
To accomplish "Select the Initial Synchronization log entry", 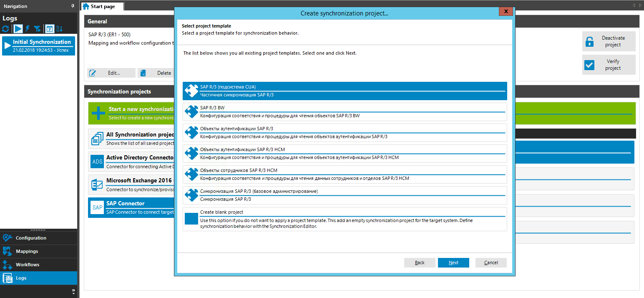I will (39, 45).
